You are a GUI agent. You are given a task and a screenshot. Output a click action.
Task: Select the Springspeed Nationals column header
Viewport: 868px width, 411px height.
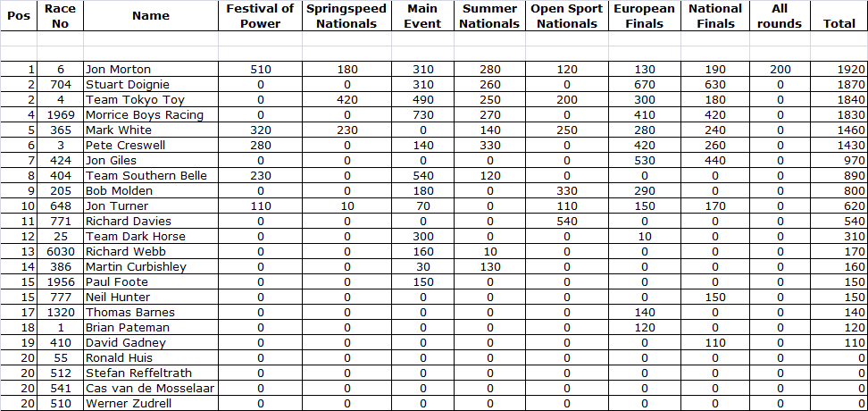(x=346, y=16)
